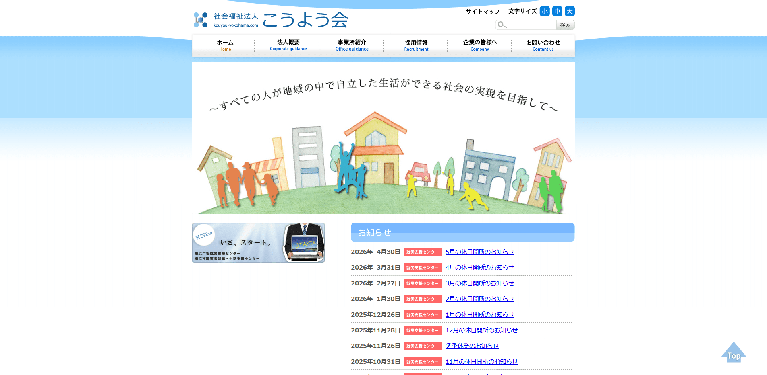Open the お問い合わせ navigation menu
Viewport: 767px width, 375px height.
[543, 45]
